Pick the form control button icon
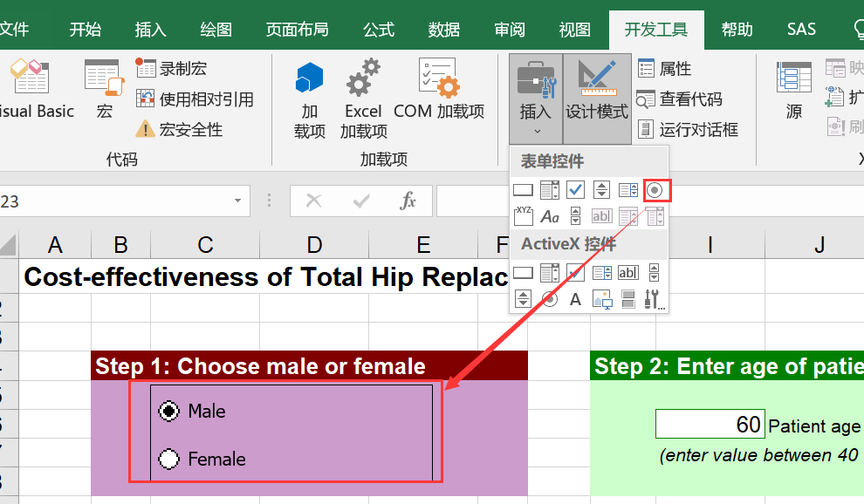The width and height of the screenshot is (864, 504). coord(523,189)
